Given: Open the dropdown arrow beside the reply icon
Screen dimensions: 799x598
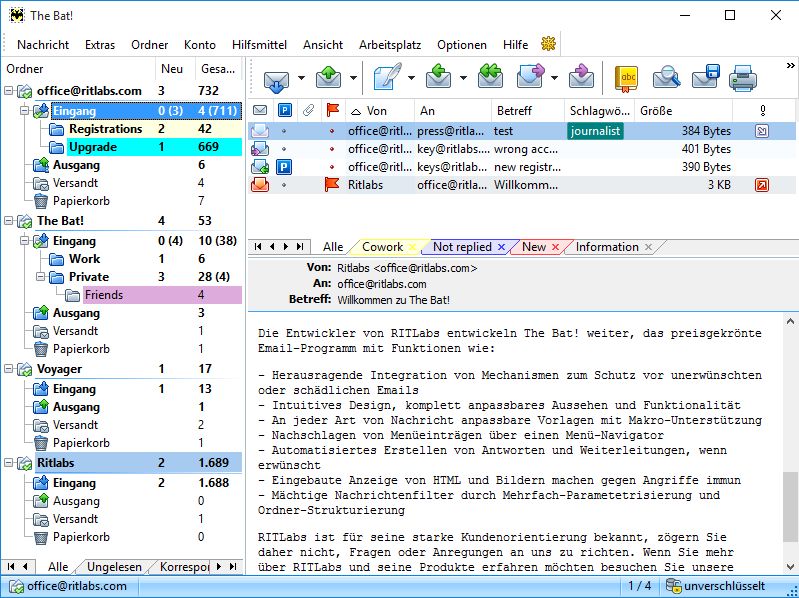Looking at the screenshot, I should click(x=462, y=78).
